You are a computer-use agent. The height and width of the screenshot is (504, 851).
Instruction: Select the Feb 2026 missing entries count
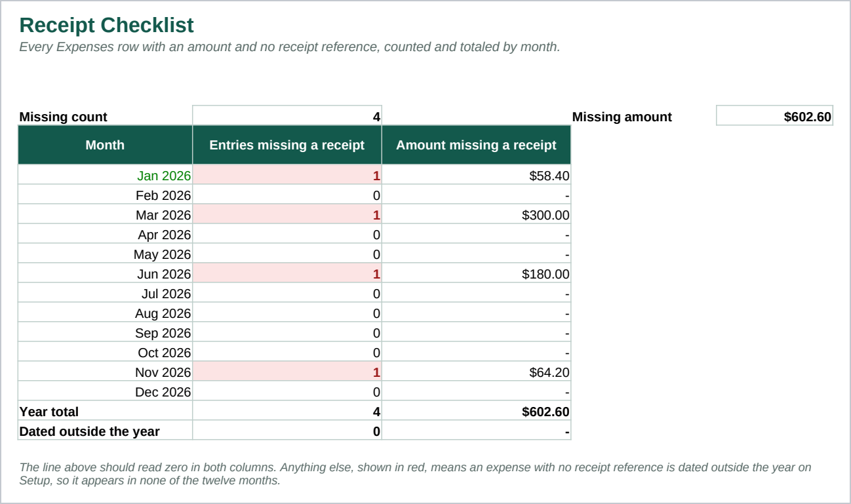(287, 195)
